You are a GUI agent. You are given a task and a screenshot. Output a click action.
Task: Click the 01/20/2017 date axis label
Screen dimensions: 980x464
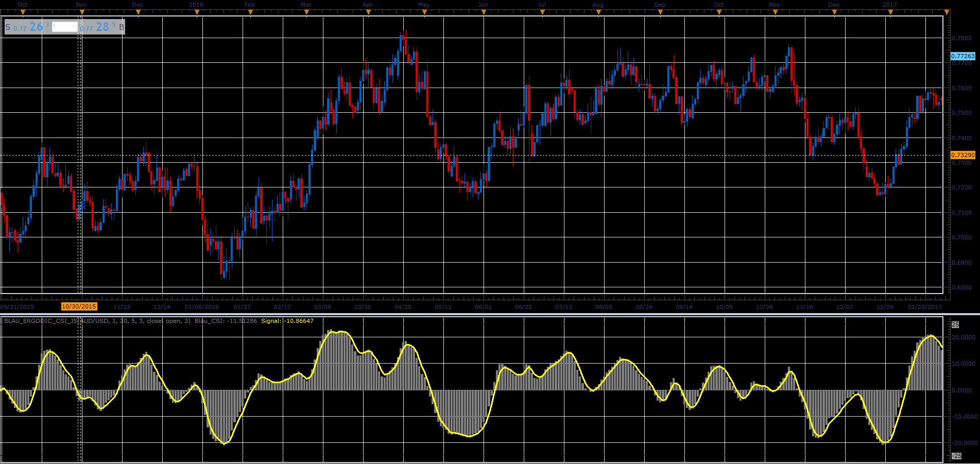click(925, 307)
